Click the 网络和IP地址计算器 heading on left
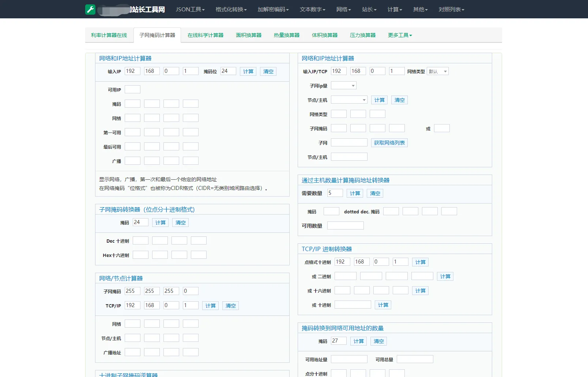 (125, 58)
